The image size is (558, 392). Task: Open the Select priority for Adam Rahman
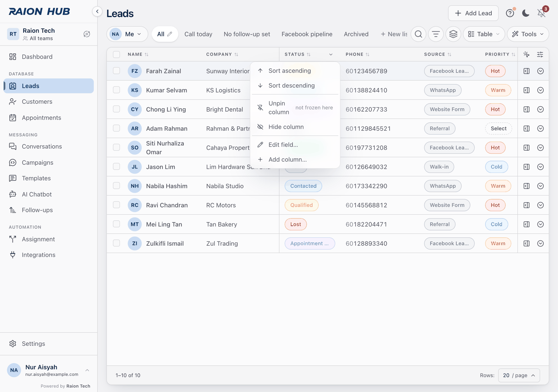point(499,129)
